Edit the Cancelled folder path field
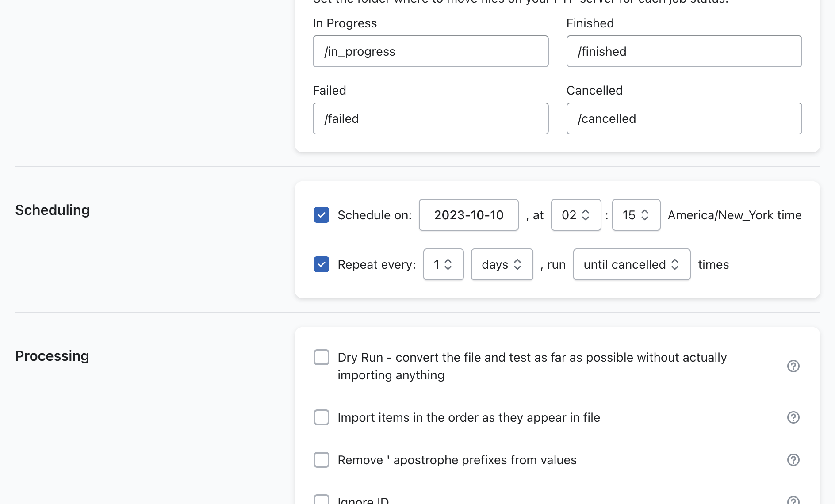Viewport: 835px width, 504px height. [x=684, y=118]
